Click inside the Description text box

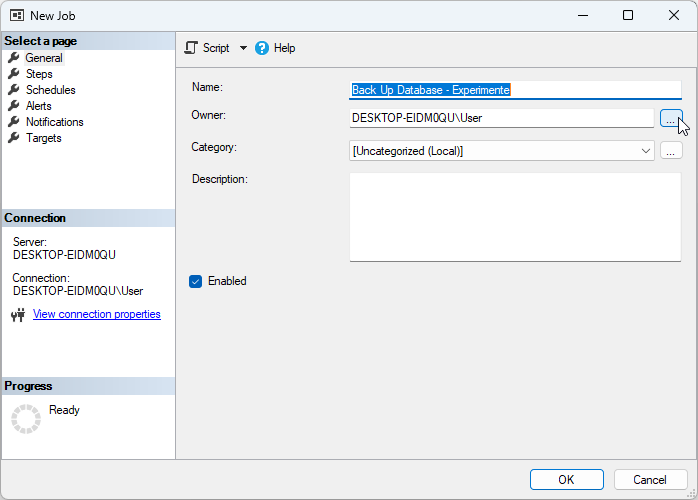click(x=514, y=217)
